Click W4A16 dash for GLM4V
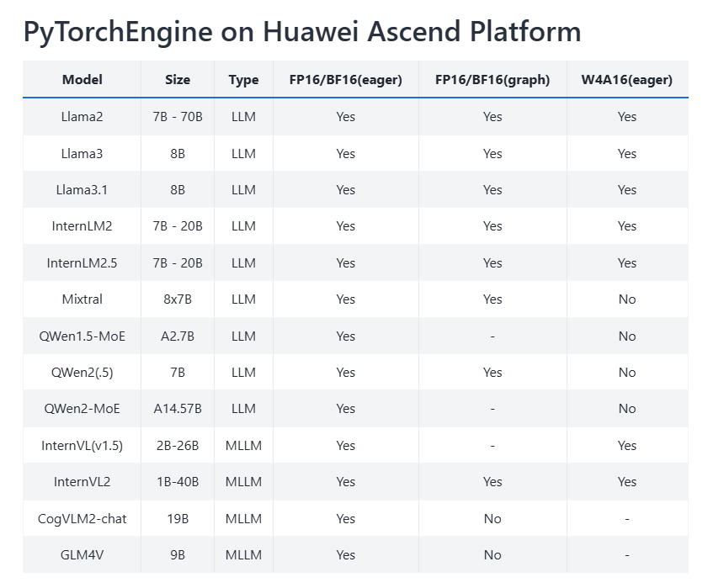Image resolution: width=708 pixels, height=588 pixels. [626, 555]
